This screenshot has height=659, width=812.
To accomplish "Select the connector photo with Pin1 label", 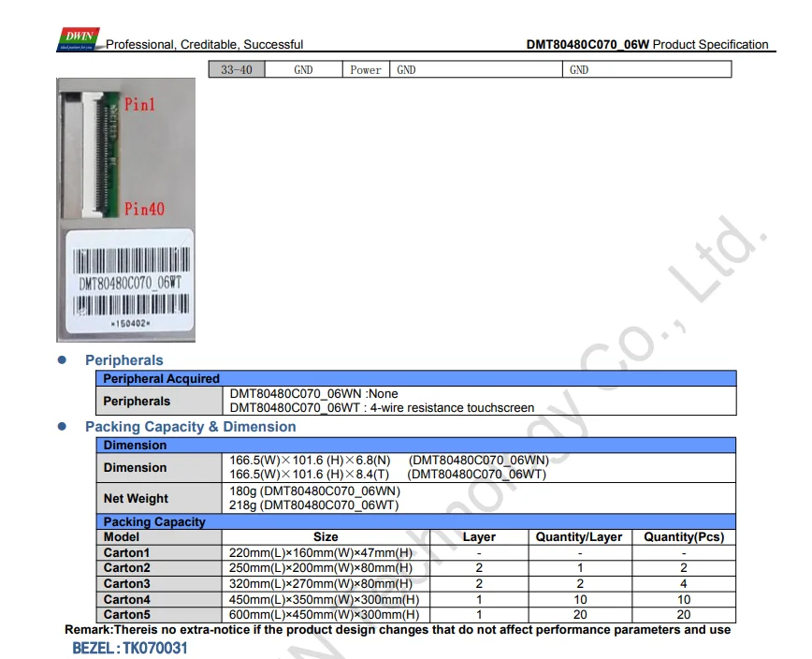I will (126, 210).
